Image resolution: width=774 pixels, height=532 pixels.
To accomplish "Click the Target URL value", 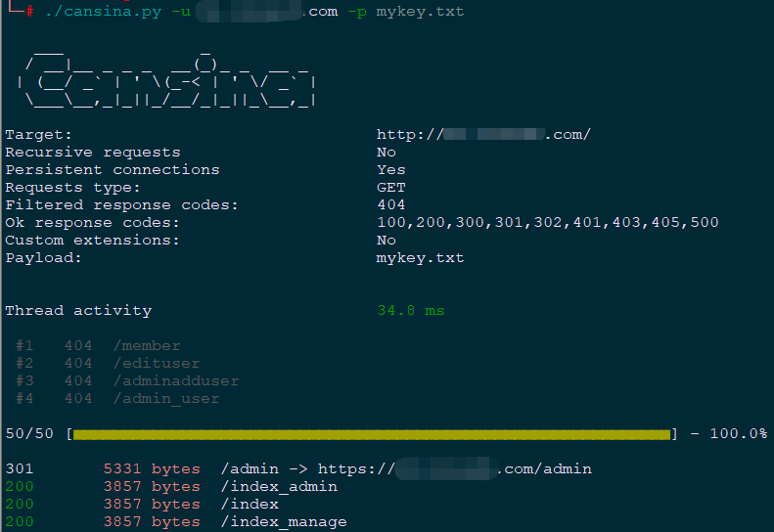I will click(483, 134).
